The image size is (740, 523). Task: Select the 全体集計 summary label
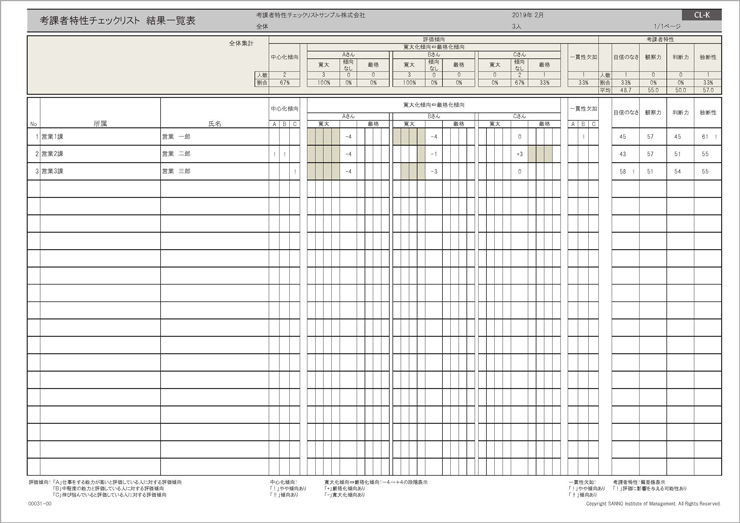(x=241, y=45)
